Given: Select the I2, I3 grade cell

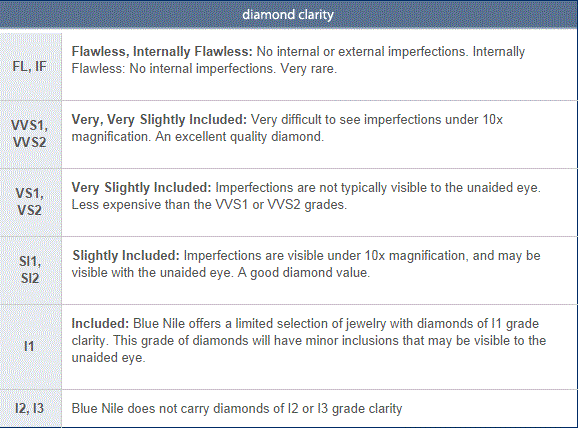Looking at the screenshot, I should tap(31, 408).
